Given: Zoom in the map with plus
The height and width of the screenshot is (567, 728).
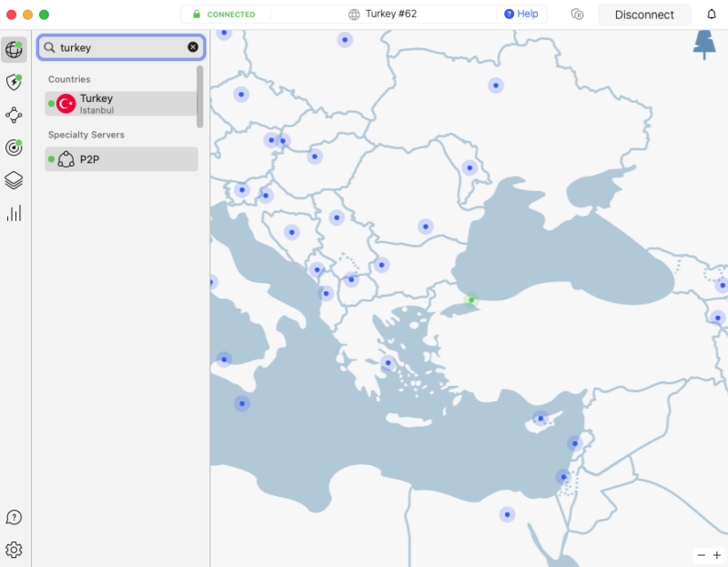Looking at the screenshot, I should [x=717, y=555].
